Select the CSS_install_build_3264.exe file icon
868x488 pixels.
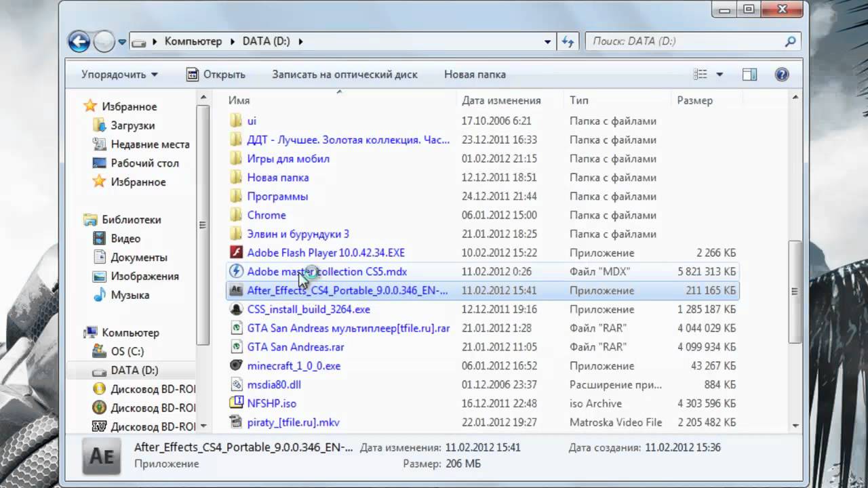click(236, 309)
